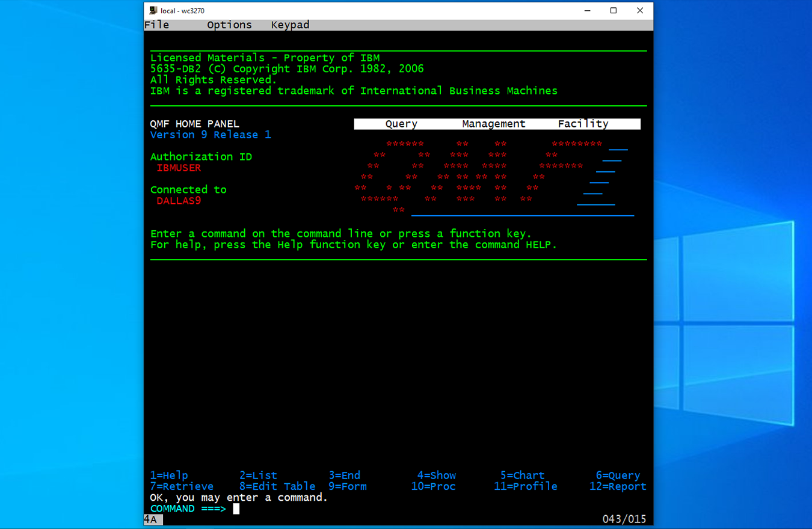The image size is (812, 529).
Task: Select the 2=List function key
Action: tap(258, 475)
